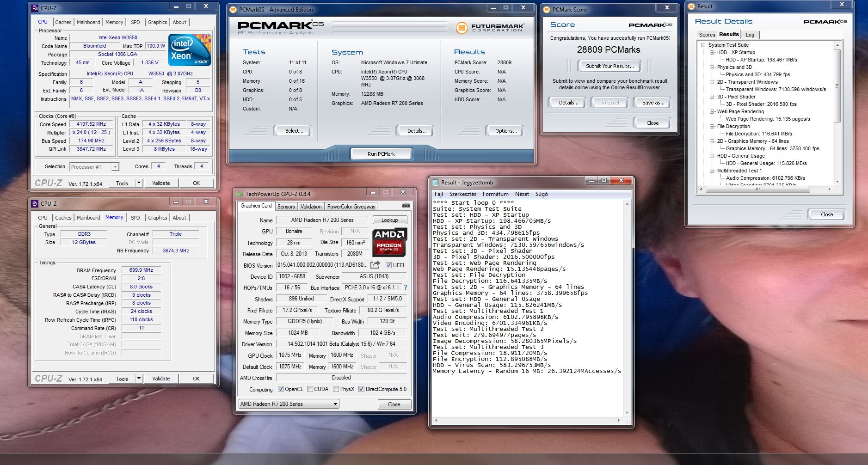This screenshot has width=868, height=465.
Task: Click the Intel Xeon inside logo in CPU-Z
Action: [x=190, y=49]
